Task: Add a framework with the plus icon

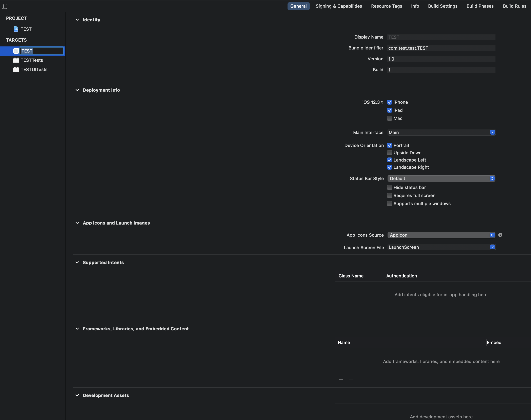Action: (x=341, y=380)
